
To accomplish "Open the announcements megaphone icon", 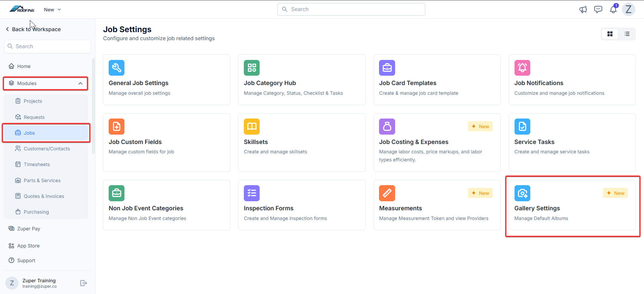I will 583,9.
